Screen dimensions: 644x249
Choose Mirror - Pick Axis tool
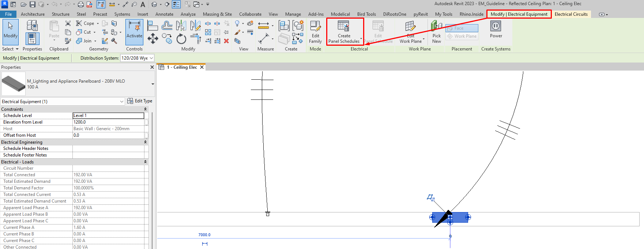(x=181, y=26)
